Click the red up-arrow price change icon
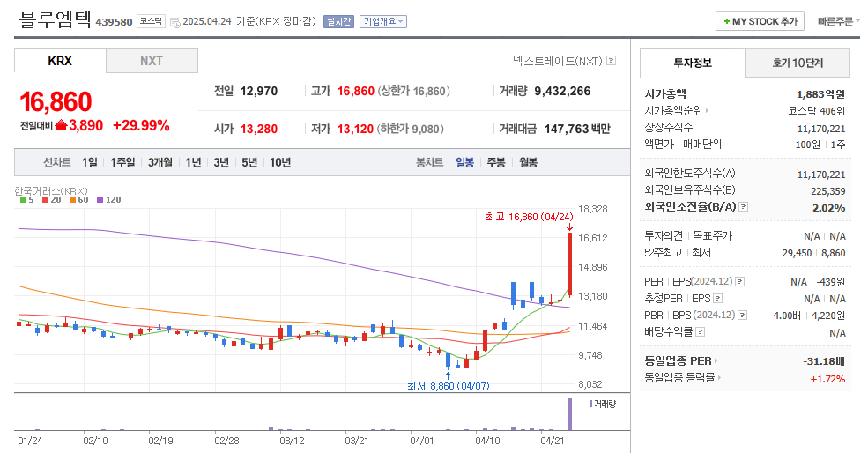Screen dimensions: 868x453 coord(61,125)
